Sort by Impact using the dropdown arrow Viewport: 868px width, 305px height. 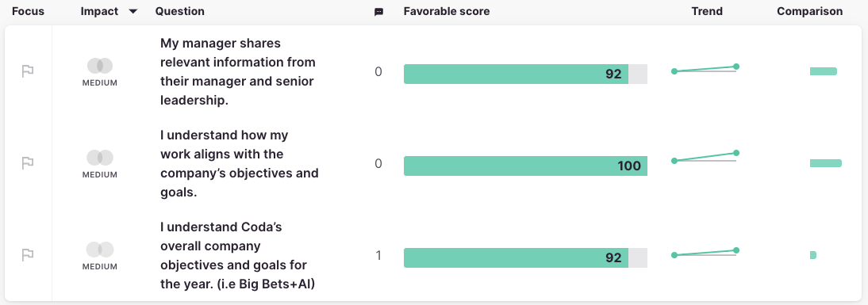pos(133,12)
